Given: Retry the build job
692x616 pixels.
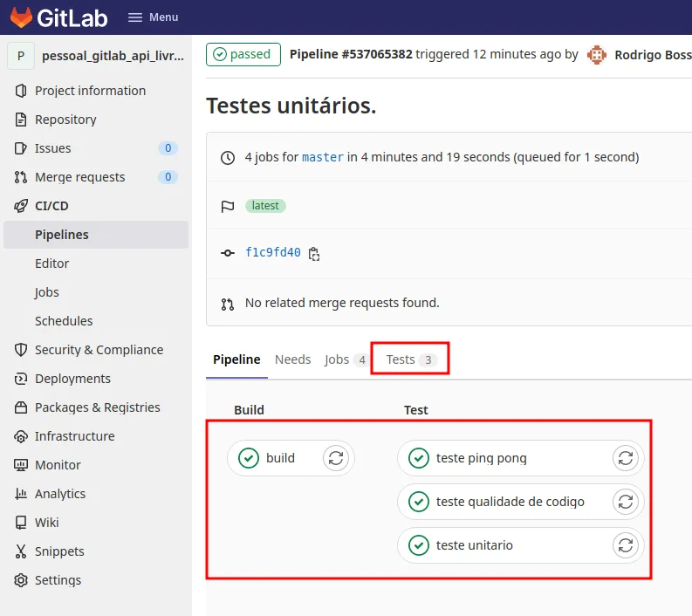Looking at the screenshot, I should [x=336, y=458].
